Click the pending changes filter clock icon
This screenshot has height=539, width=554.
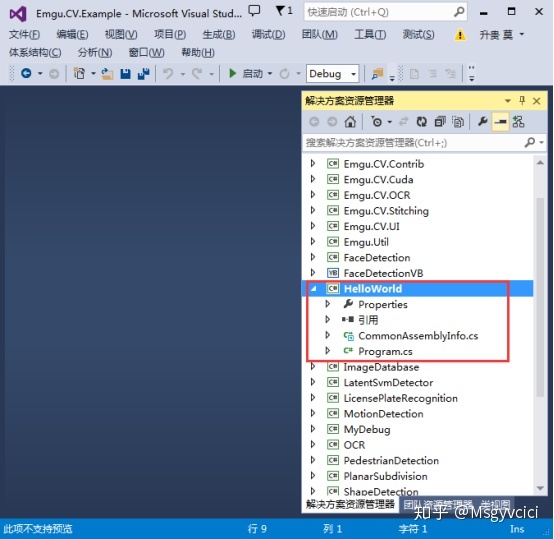(377, 122)
